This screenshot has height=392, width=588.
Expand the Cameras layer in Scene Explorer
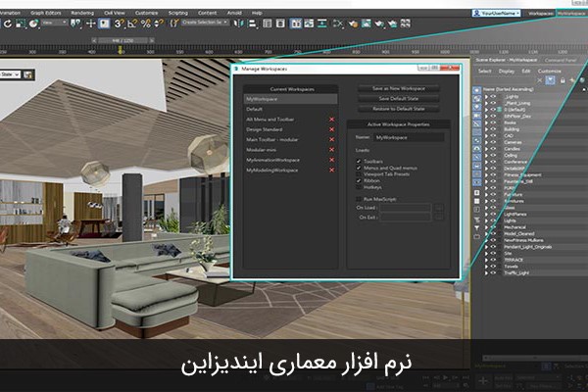pyautogui.click(x=487, y=142)
